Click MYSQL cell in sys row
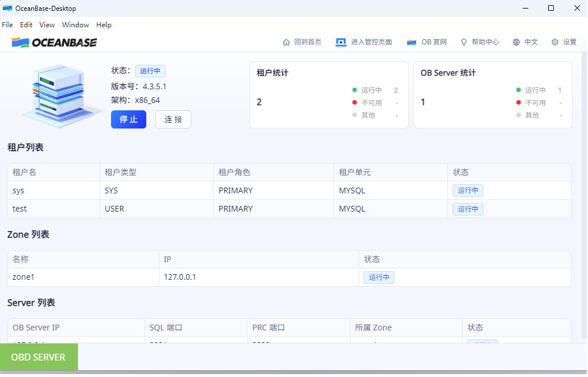 point(390,190)
